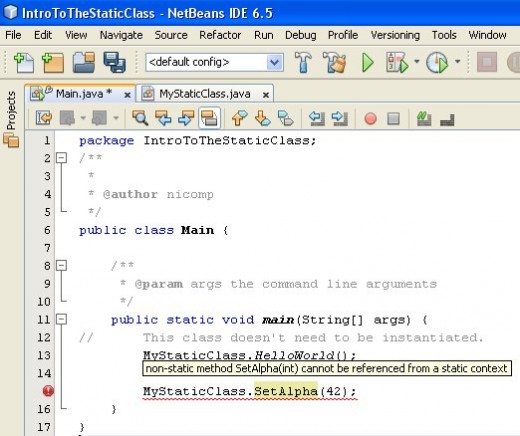Close the Main.java tab
The image size is (520, 436).
[x=127, y=95]
